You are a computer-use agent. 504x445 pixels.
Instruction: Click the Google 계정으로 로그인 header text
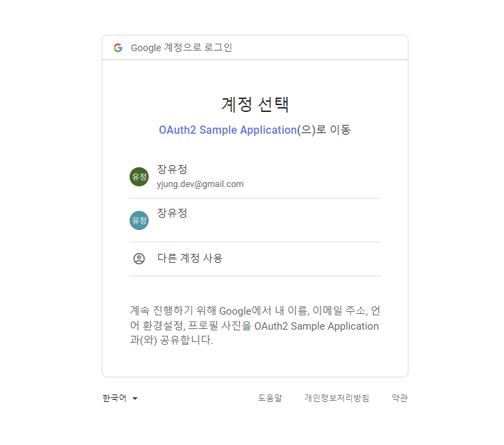click(181, 48)
